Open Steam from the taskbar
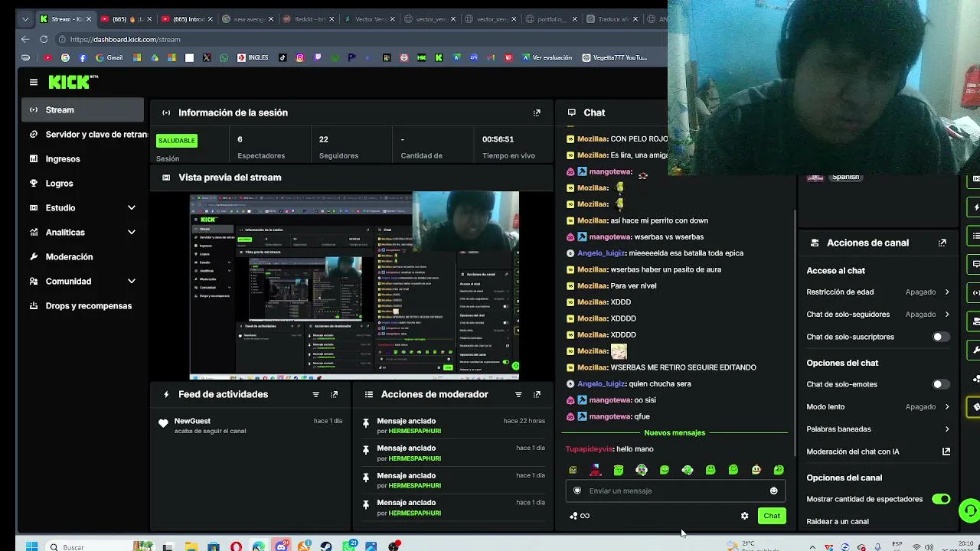Image resolution: width=980 pixels, height=551 pixels. pyautogui.click(x=327, y=546)
